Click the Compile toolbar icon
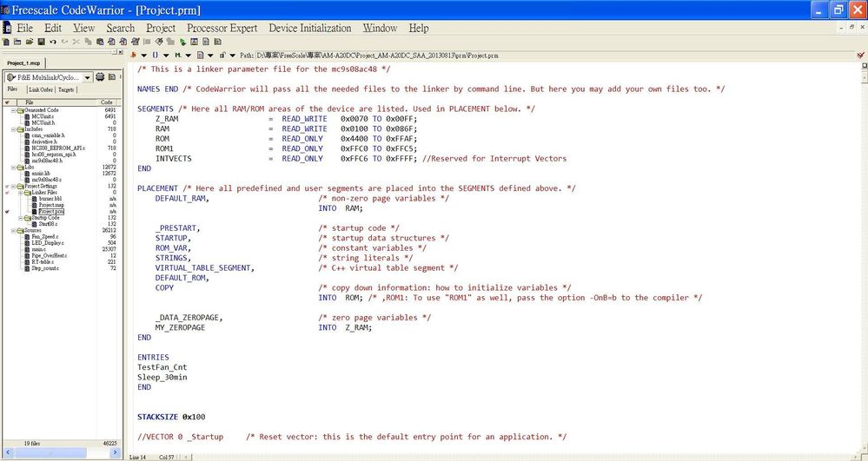The height and width of the screenshot is (461, 868). tap(147, 42)
